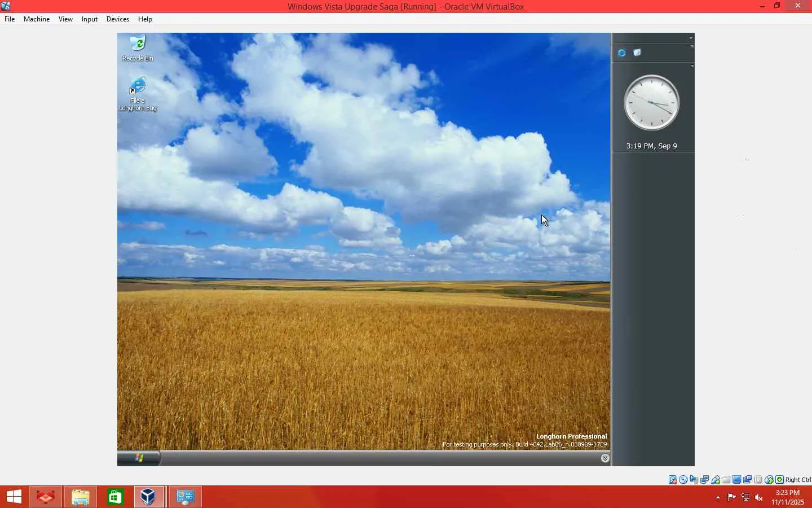This screenshot has width=812, height=508.
Task: Click the VirtualBox icon on host taskbar
Action: pyautogui.click(x=149, y=497)
